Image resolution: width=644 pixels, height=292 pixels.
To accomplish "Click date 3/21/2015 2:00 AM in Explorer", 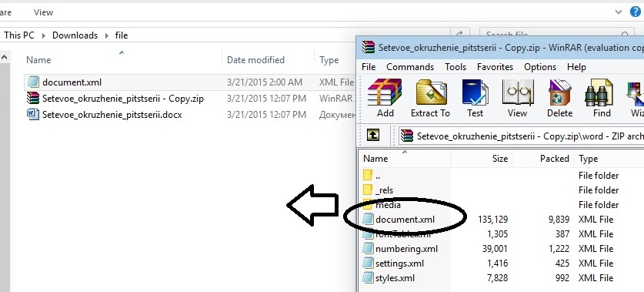I will point(265,82).
